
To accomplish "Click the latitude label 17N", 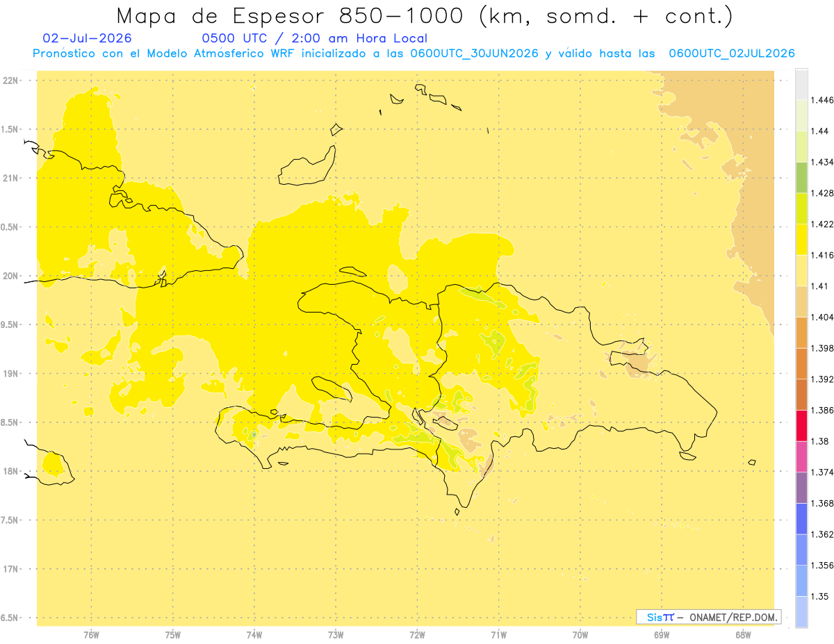I will click(10, 569).
